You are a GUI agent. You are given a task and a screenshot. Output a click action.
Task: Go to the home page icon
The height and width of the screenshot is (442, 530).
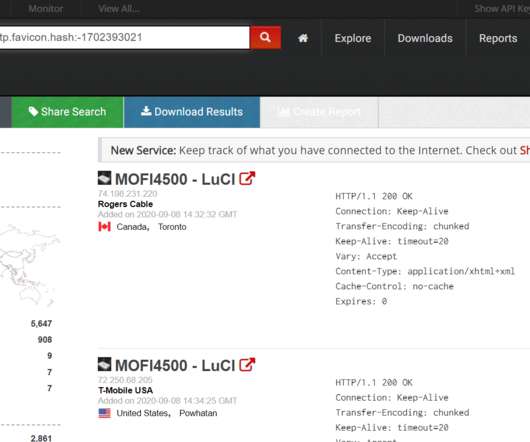[x=303, y=38]
